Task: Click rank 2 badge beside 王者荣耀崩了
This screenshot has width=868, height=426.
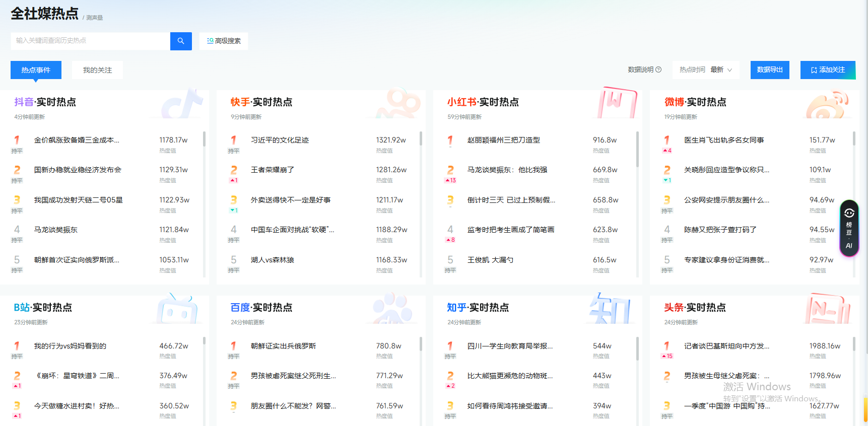Action: click(234, 170)
